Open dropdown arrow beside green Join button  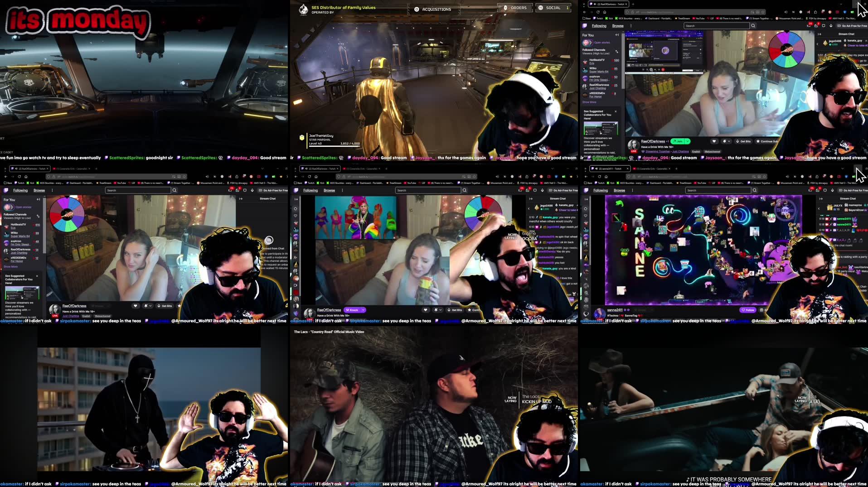pyautogui.click(x=688, y=141)
